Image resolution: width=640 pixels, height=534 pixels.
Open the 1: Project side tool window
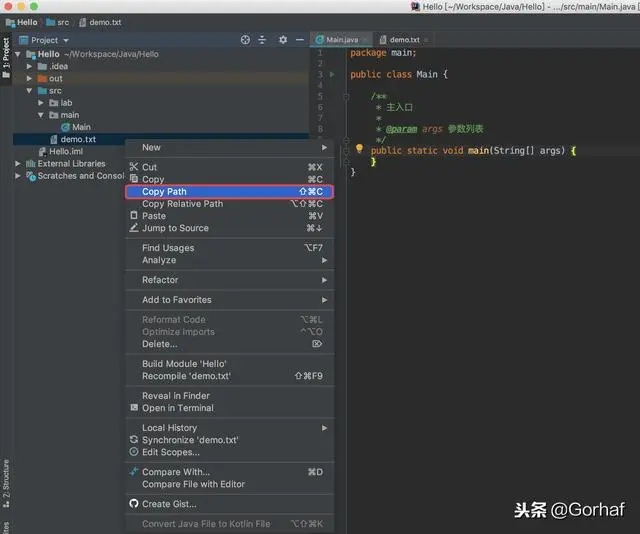[x=6, y=57]
